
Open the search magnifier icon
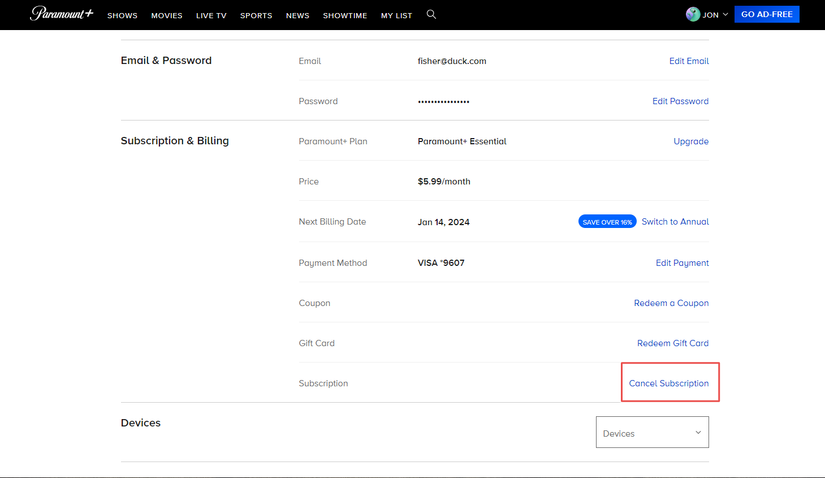(431, 15)
